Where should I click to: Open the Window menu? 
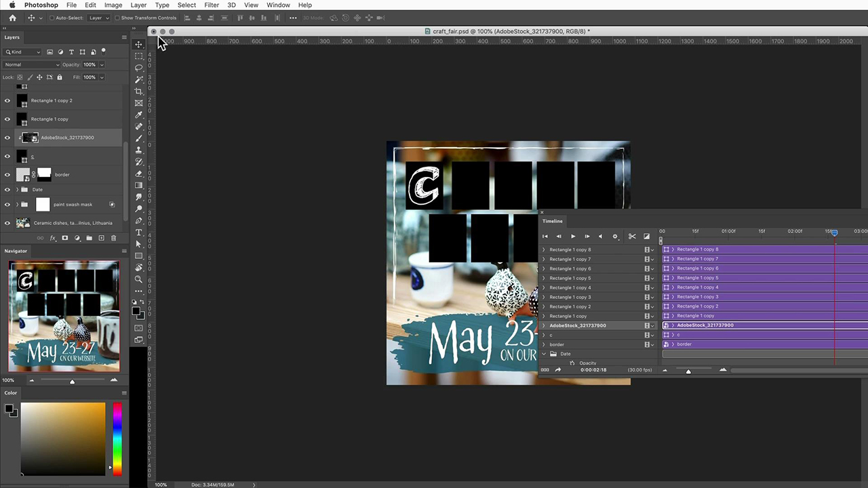pos(278,5)
